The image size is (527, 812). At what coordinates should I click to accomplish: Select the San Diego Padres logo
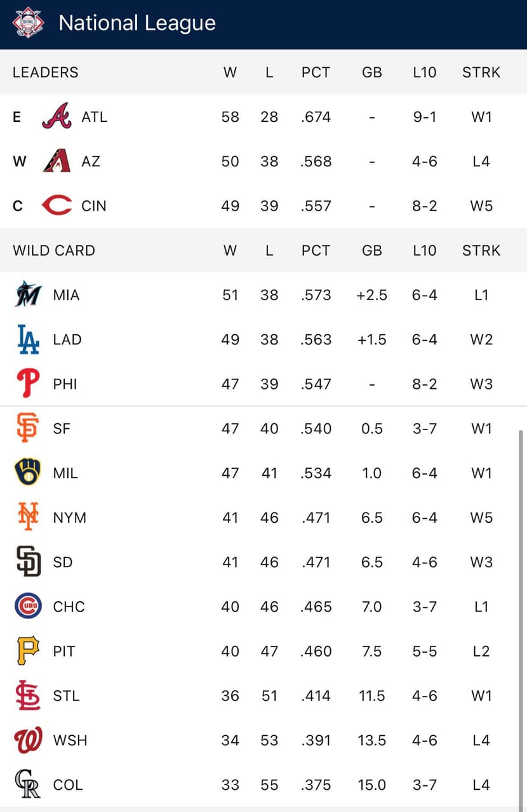(x=28, y=562)
